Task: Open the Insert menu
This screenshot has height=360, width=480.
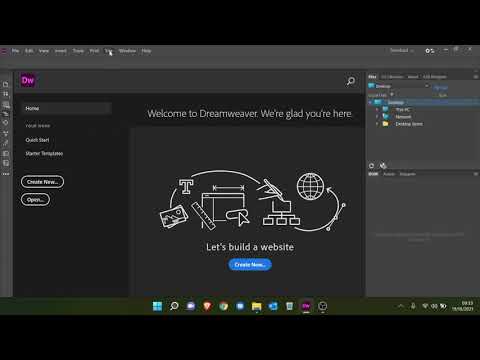Action: [61, 51]
